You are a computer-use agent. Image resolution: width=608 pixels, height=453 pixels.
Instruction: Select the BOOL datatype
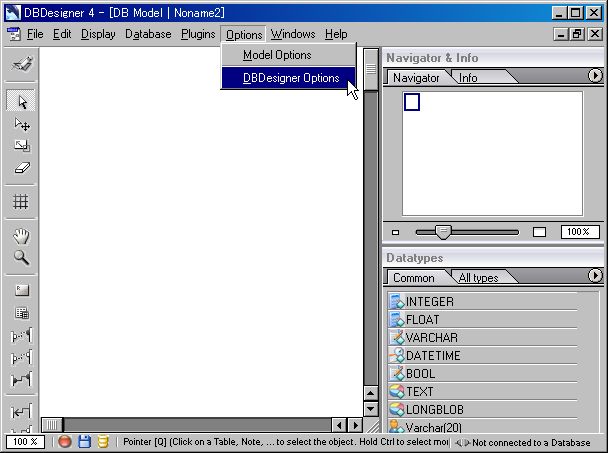tap(482, 373)
